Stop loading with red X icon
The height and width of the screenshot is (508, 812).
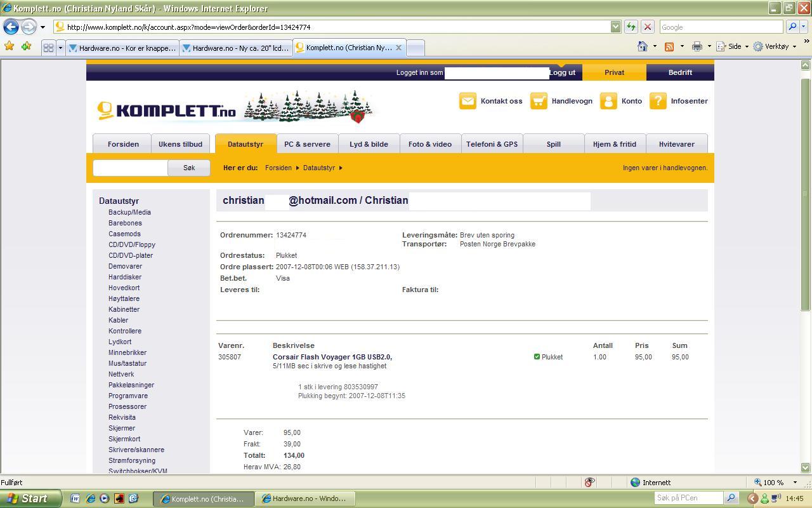point(647,27)
